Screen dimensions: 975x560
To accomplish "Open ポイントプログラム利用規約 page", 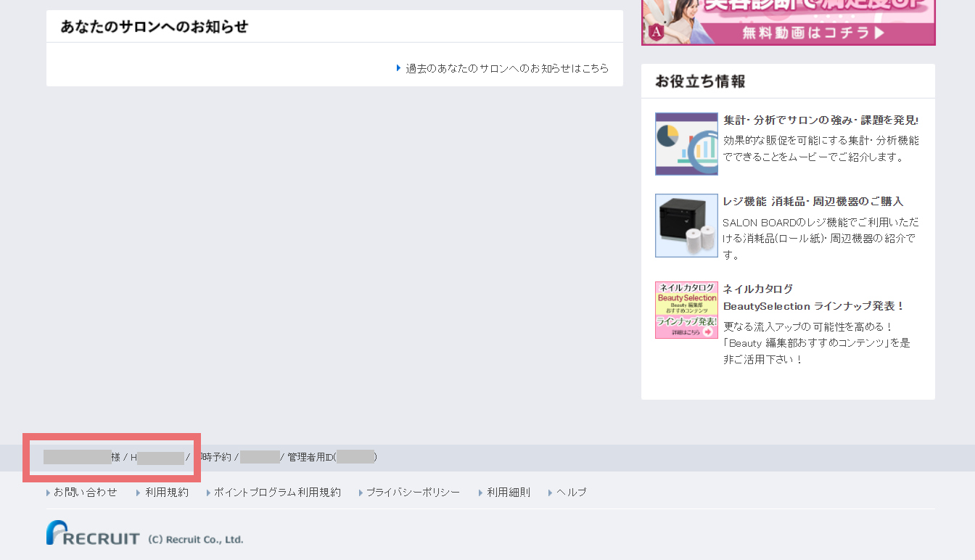I will (x=277, y=493).
